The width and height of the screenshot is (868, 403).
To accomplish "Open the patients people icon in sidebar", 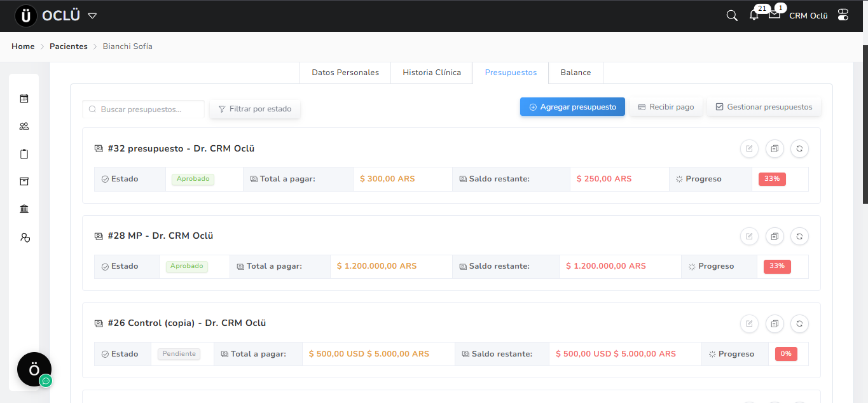I will pyautogui.click(x=24, y=126).
